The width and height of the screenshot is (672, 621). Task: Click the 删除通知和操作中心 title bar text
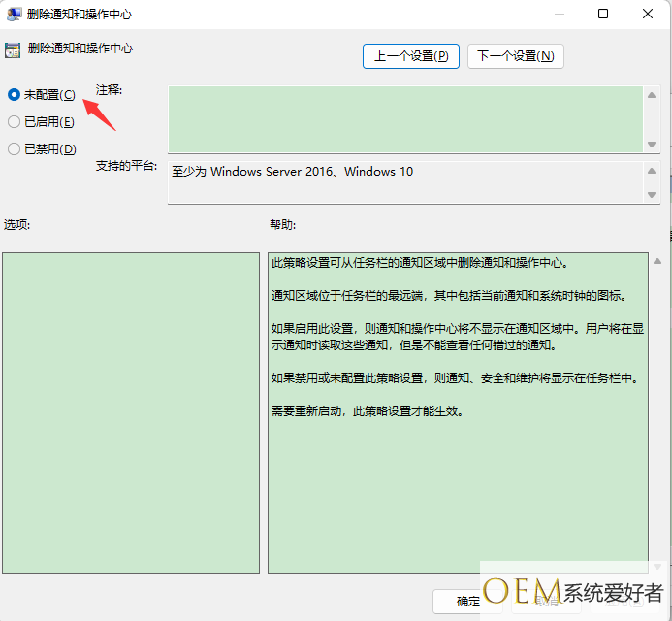[80, 15]
